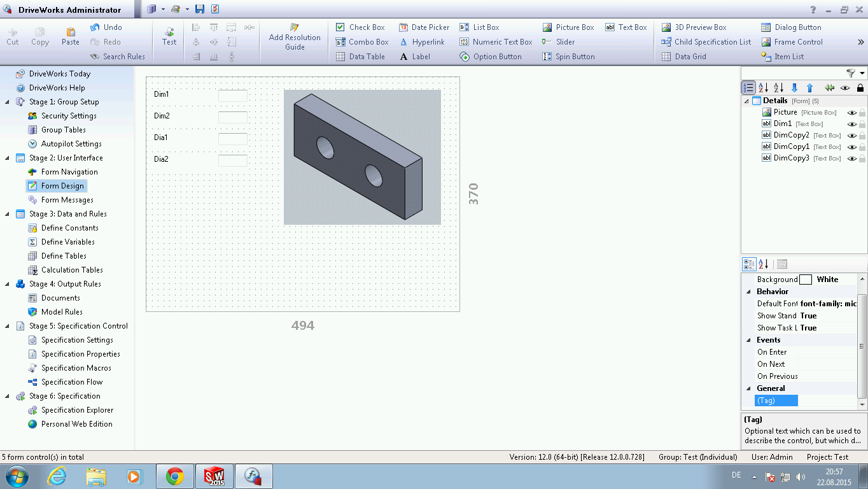This screenshot has width=868, height=489.
Task: Insert a Label control
Action: 414,57
